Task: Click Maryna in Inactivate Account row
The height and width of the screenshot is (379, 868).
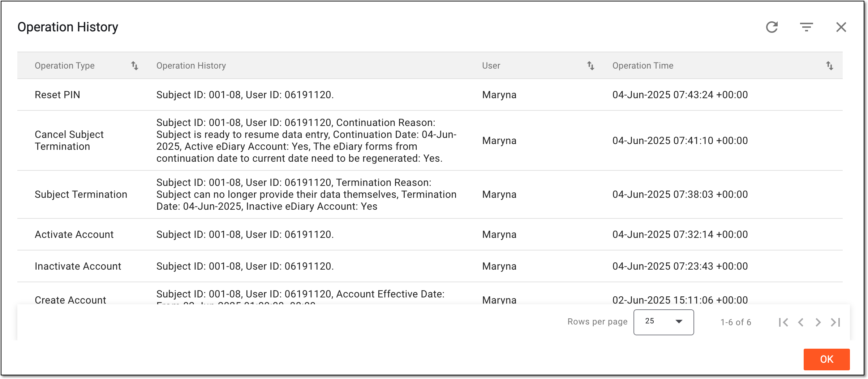Action: tap(499, 266)
